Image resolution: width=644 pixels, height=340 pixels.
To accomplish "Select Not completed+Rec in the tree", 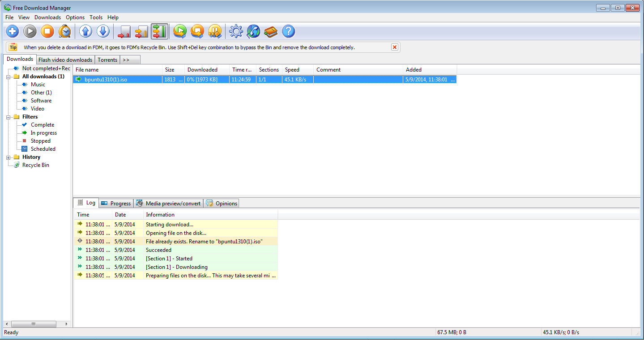I will pyautogui.click(x=46, y=68).
